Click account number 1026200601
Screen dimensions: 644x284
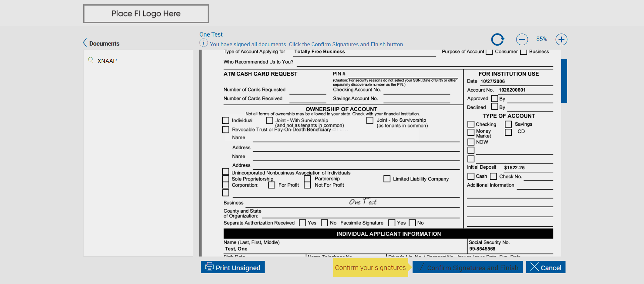pos(512,90)
